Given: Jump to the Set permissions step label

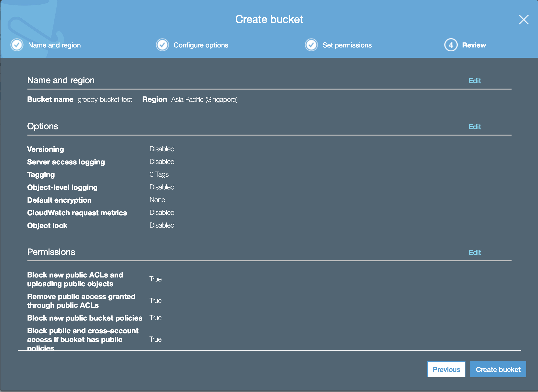Looking at the screenshot, I should pos(347,45).
